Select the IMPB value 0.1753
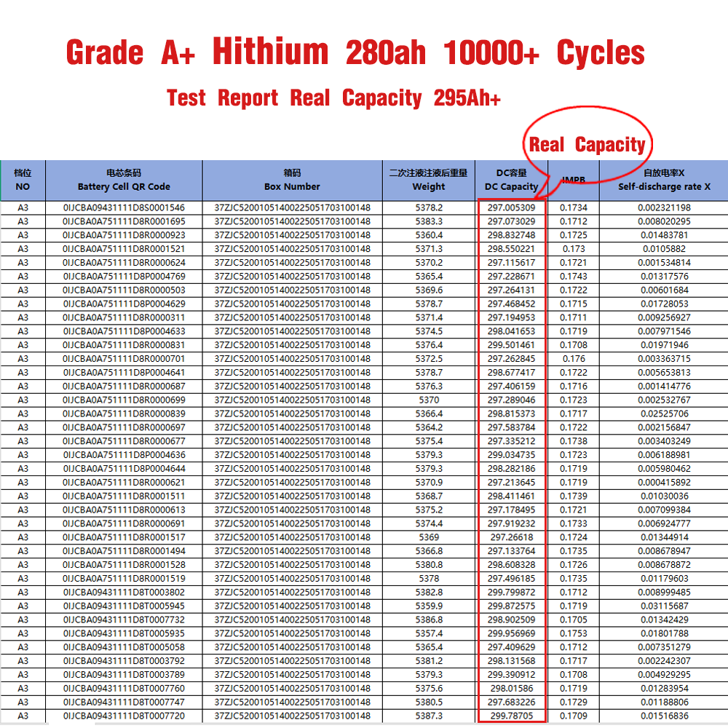Image resolution: width=728 pixels, height=728 pixels. 574,633
